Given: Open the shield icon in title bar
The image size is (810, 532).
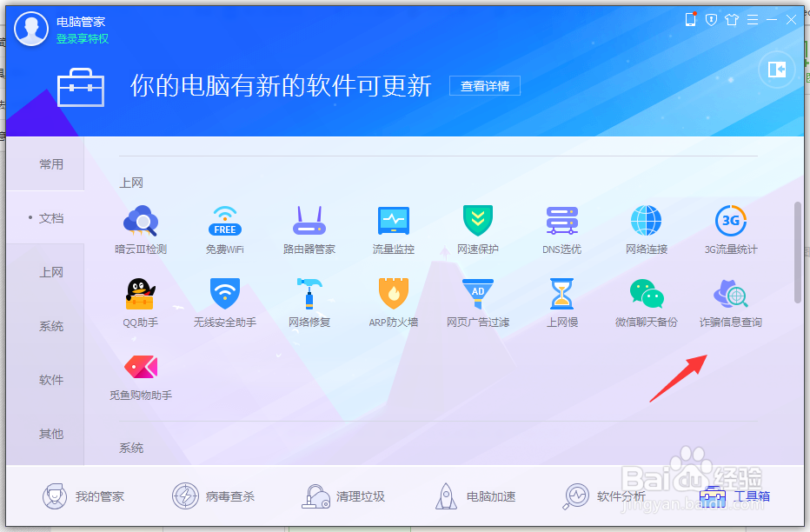Looking at the screenshot, I should [x=711, y=20].
